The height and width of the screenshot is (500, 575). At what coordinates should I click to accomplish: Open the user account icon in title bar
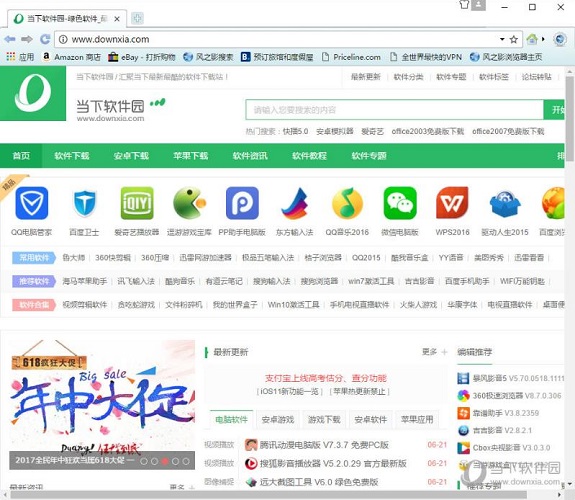pyautogui.click(x=479, y=5)
